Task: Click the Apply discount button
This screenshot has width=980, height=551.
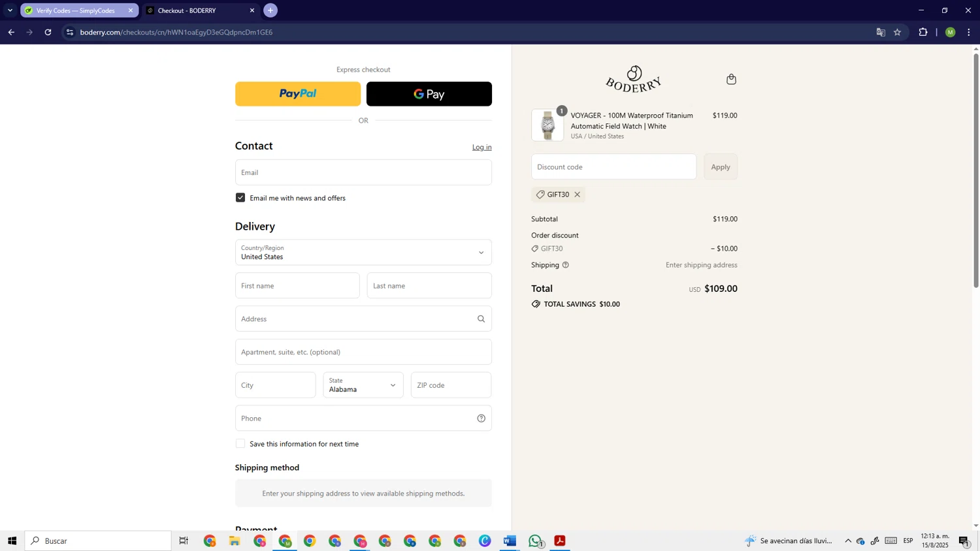Action: pyautogui.click(x=721, y=167)
